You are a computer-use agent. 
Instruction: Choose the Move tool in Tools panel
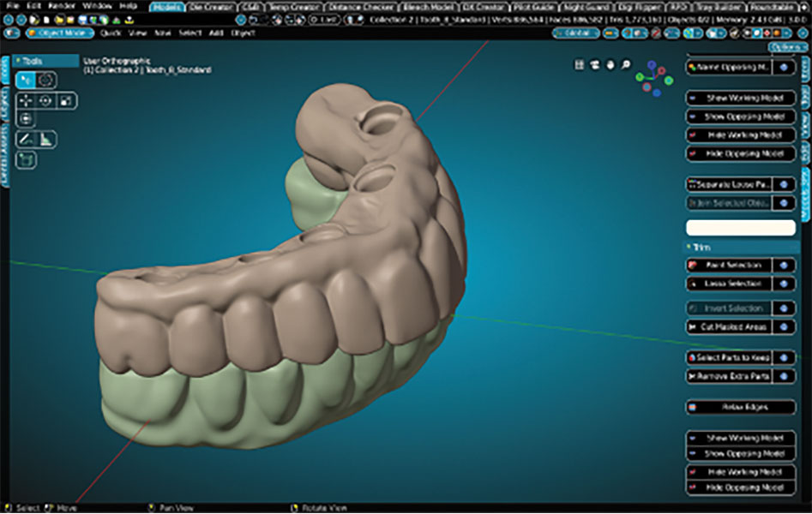tap(26, 100)
